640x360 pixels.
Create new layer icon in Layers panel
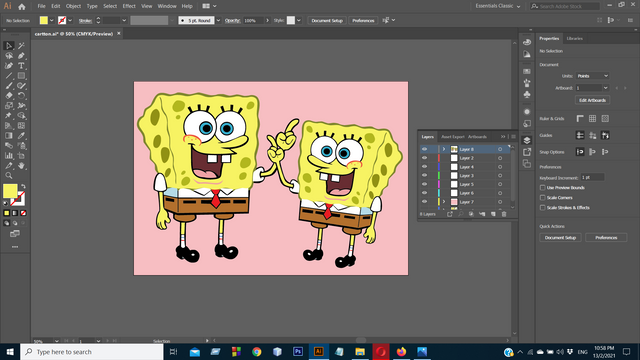tap(493, 214)
